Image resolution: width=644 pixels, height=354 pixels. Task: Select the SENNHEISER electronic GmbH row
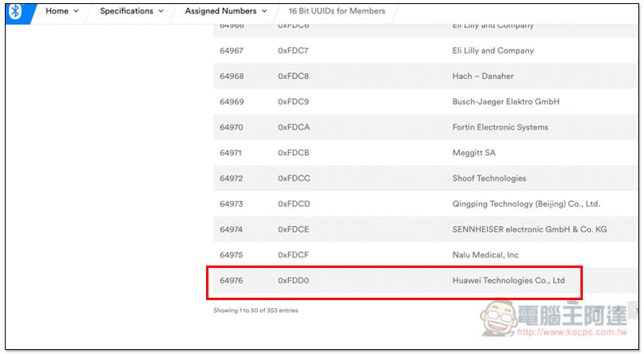529,229
